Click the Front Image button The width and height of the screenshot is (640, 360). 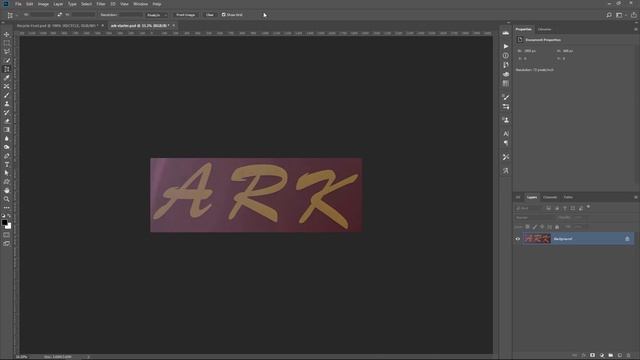click(185, 15)
